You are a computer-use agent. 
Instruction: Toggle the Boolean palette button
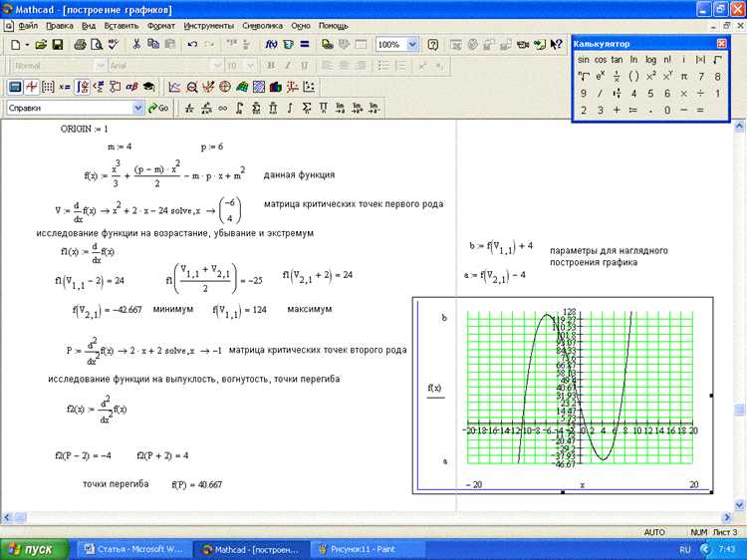(99, 87)
